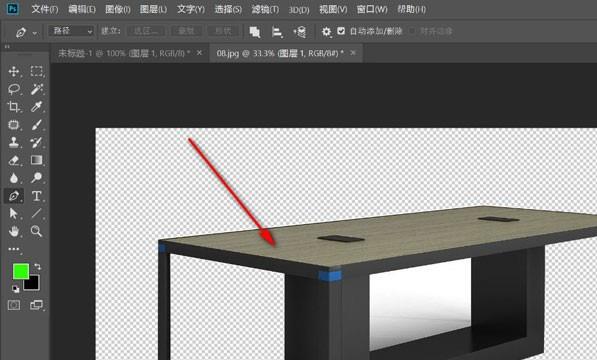Open the 滤镜(T) menu
This screenshot has width=597, height=360.
click(x=265, y=9)
